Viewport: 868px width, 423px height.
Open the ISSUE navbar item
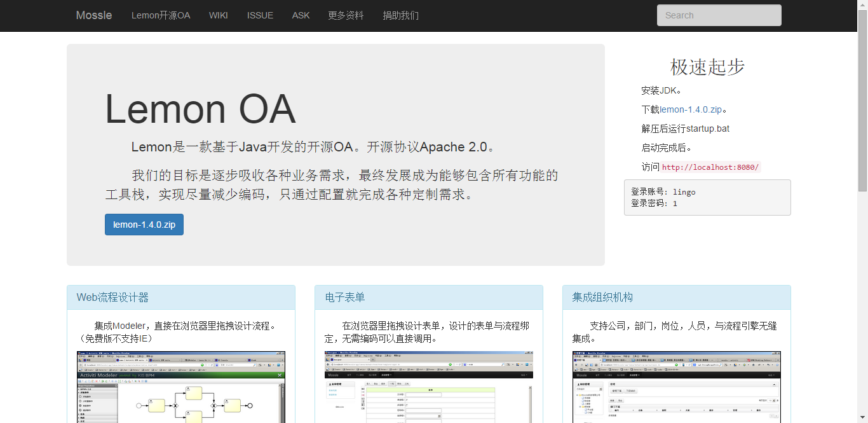[x=260, y=15]
